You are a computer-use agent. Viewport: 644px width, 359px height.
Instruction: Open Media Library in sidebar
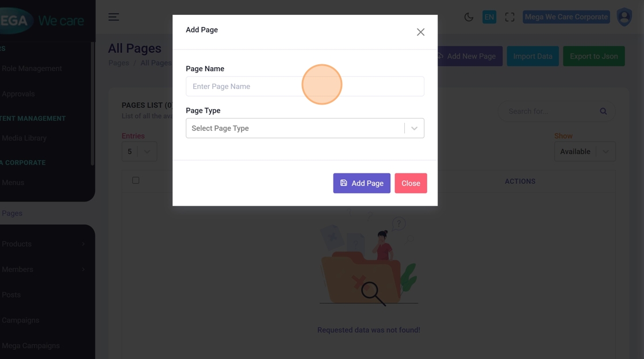[x=24, y=138]
